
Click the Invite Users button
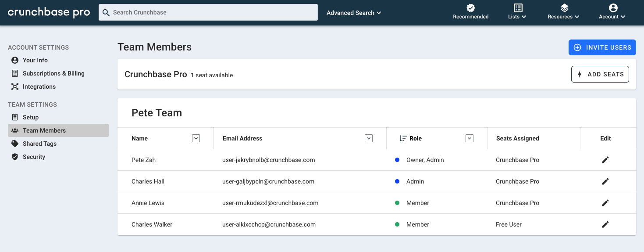point(602,47)
